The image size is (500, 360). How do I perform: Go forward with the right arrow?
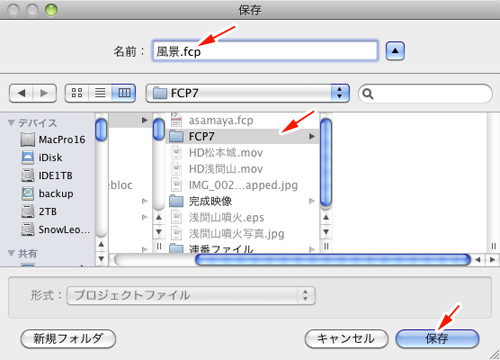tap(44, 93)
